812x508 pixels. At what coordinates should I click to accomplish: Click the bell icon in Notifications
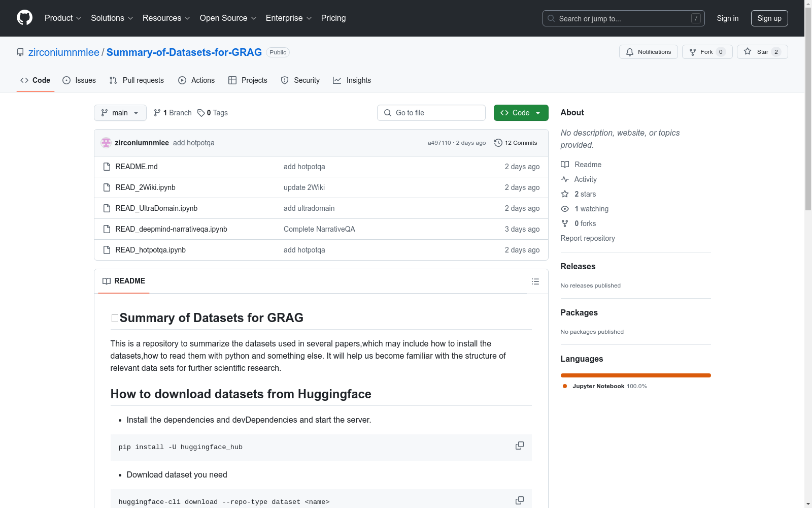click(630, 52)
